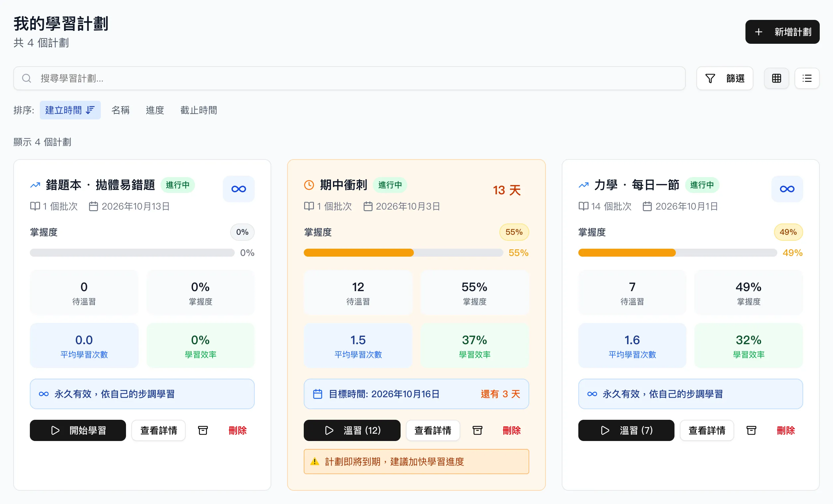Sort plans by 進度
Screen dimensions: 833x504
[155, 110]
